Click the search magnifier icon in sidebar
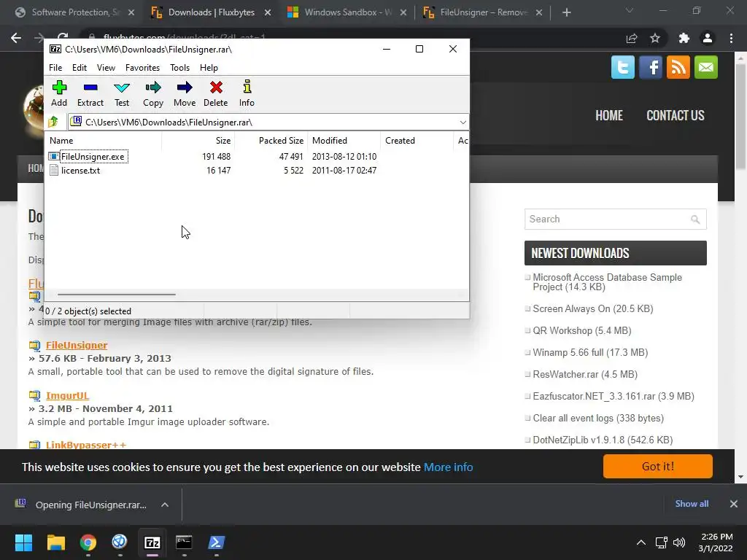 coord(695,219)
